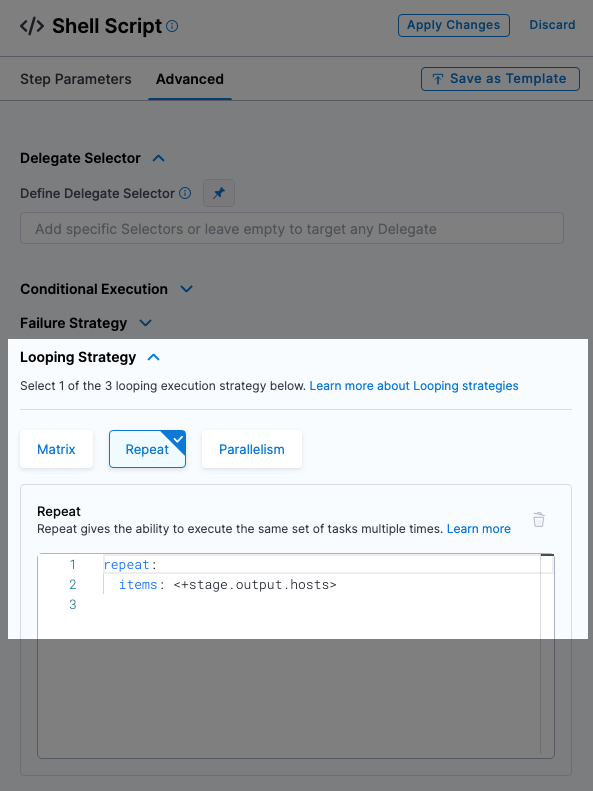Click the Discard button
The image size is (593, 791).
(x=552, y=25)
